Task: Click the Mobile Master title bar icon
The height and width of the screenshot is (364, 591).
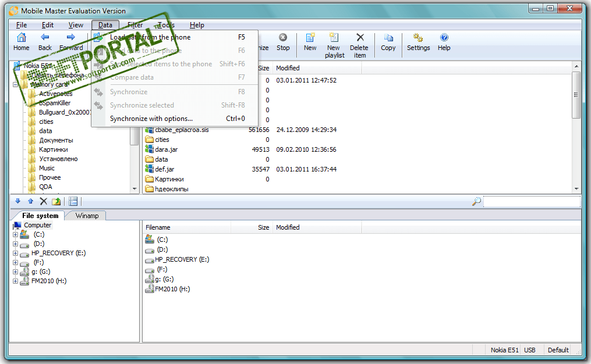Action: [x=13, y=11]
